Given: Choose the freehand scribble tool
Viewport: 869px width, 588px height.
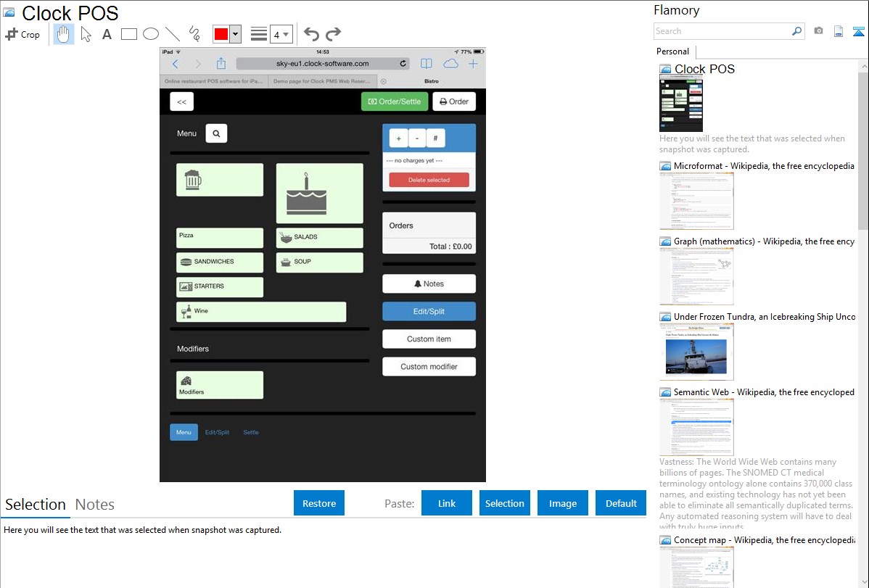Looking at the screenshot, I should click(194, 34).
